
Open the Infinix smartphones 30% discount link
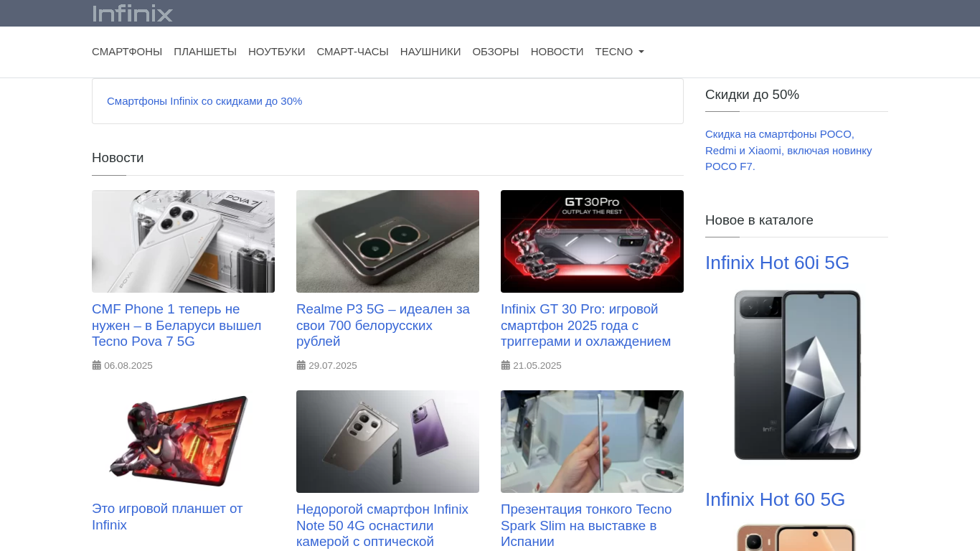click(204, 101)
